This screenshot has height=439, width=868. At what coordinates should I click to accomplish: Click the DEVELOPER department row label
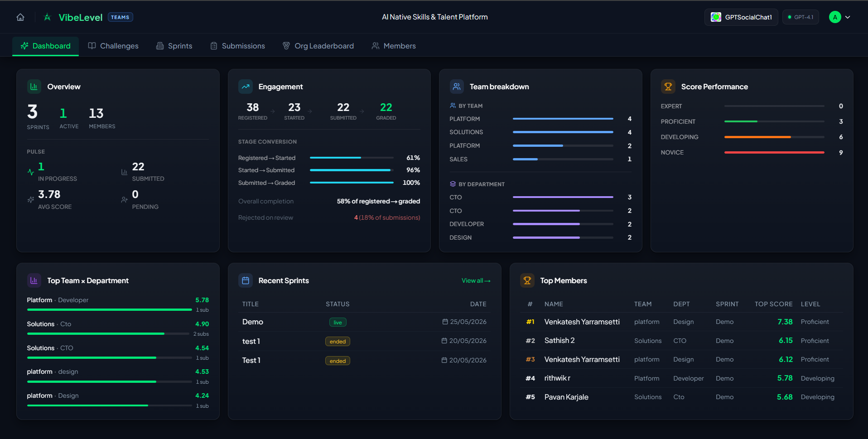pos(467,224)
